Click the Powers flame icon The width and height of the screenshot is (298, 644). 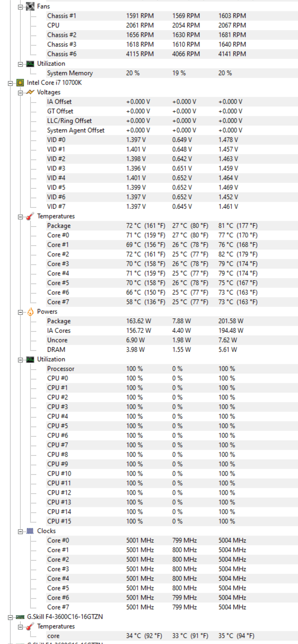30,312
